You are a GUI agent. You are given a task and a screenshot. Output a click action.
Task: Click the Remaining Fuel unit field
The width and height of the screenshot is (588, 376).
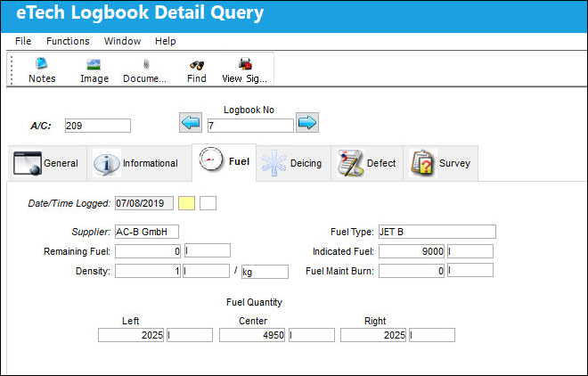point(207,250)
